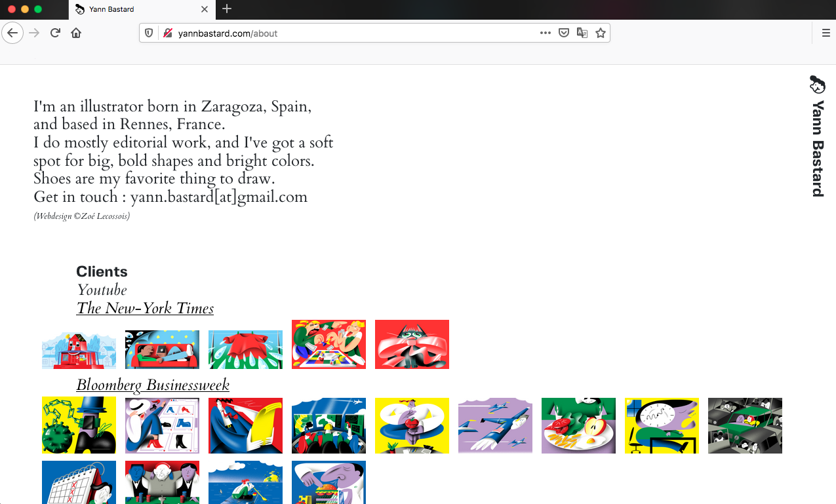Reload the current page
Image resolution: width=836 pixels, height=504 pixels.
(55, 33)
